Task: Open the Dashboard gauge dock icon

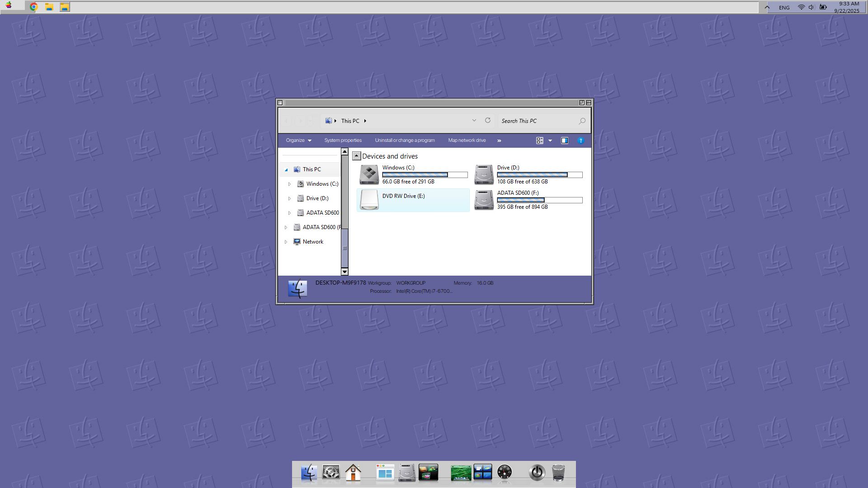Action: coord(505,473)
